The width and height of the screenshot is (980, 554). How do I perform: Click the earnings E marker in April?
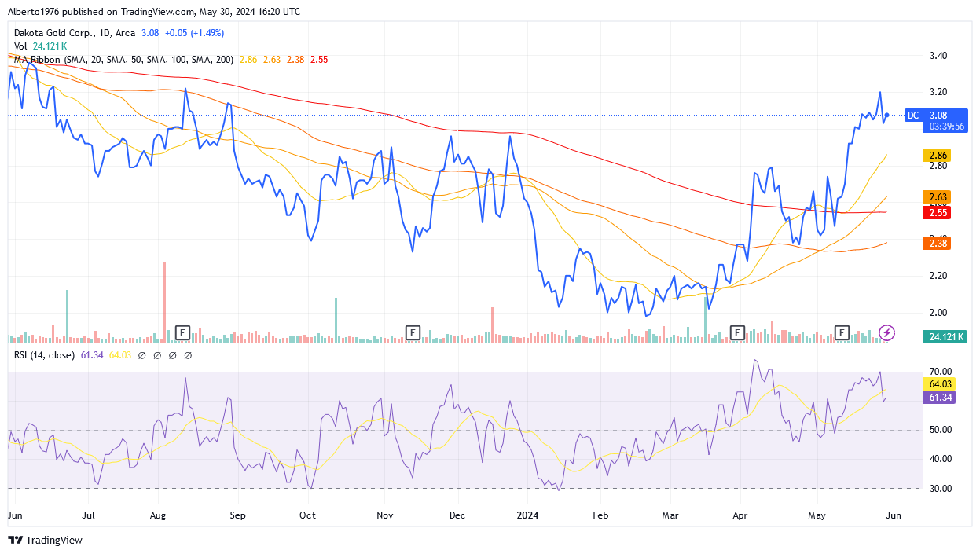(x=737, y=332)
